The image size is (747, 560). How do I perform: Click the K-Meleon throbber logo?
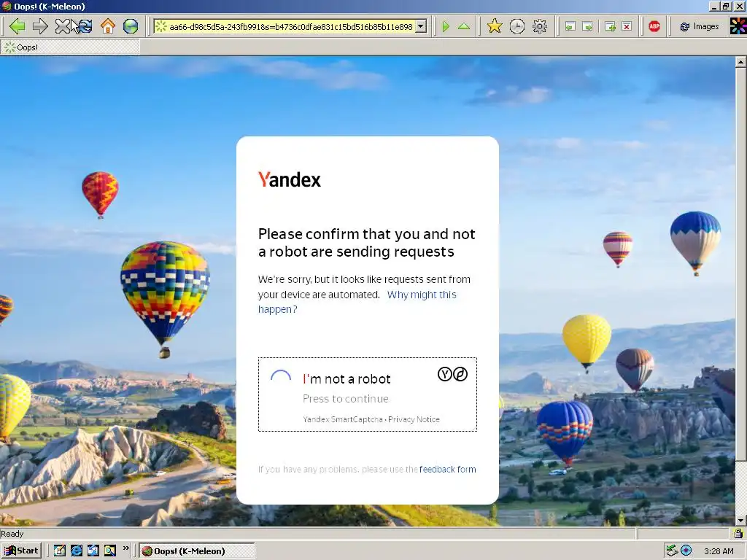tap(738, 26)
